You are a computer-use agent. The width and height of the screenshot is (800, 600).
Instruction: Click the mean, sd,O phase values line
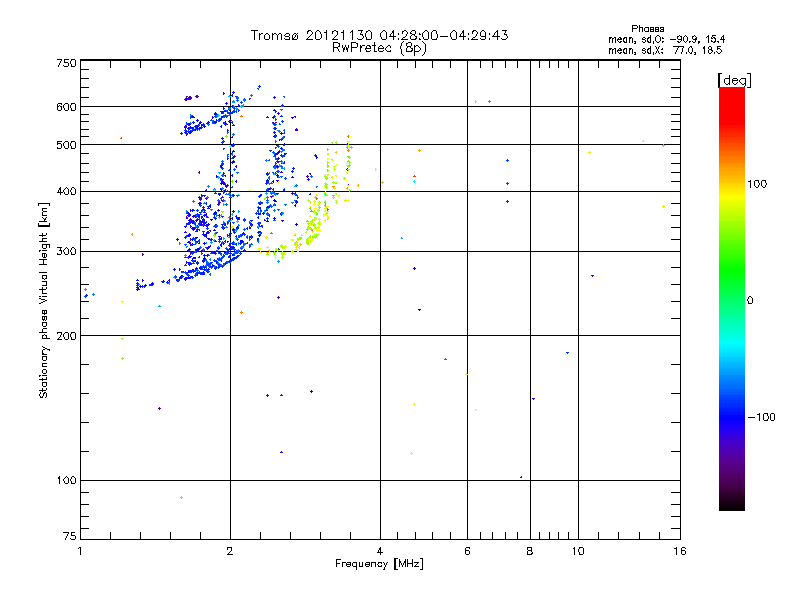point(666,39)
